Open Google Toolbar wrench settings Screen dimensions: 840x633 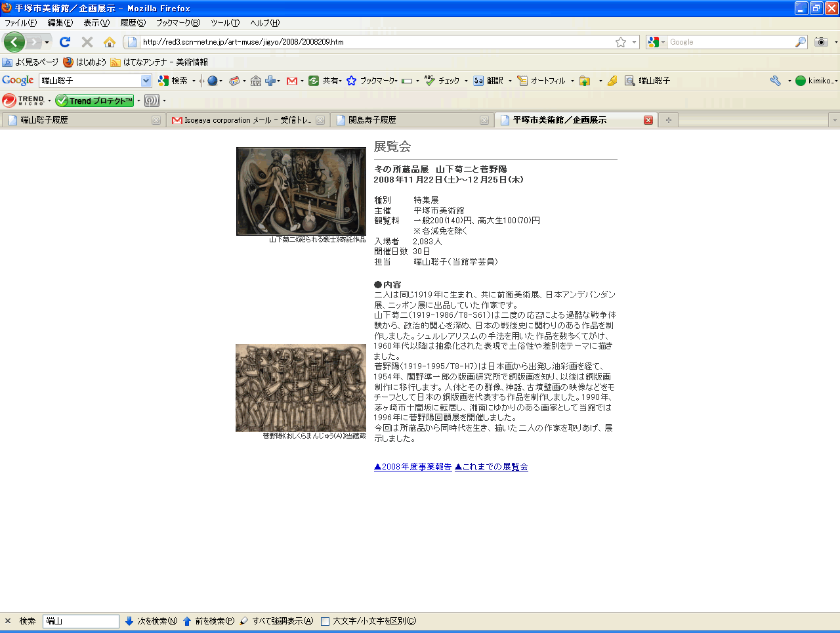point(776,81)
